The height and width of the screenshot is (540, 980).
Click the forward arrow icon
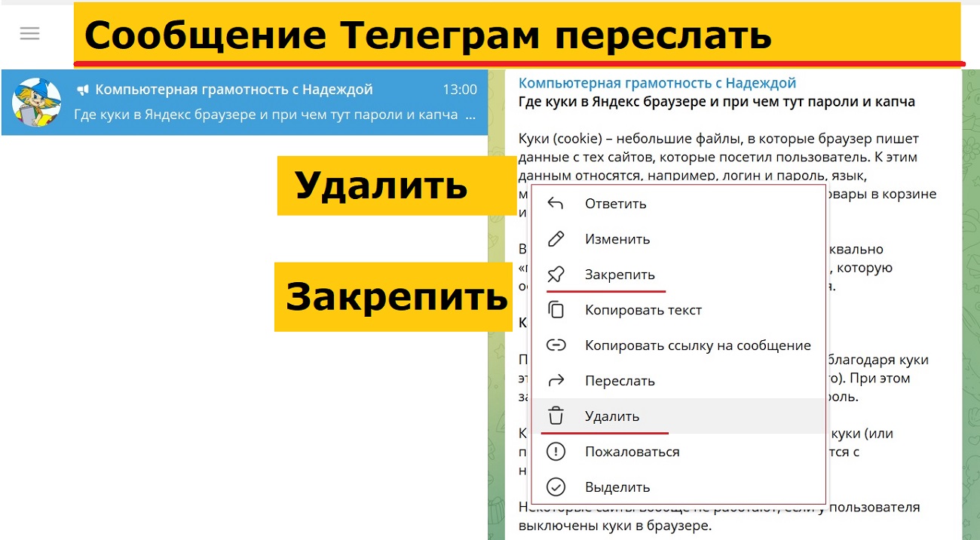556,381
